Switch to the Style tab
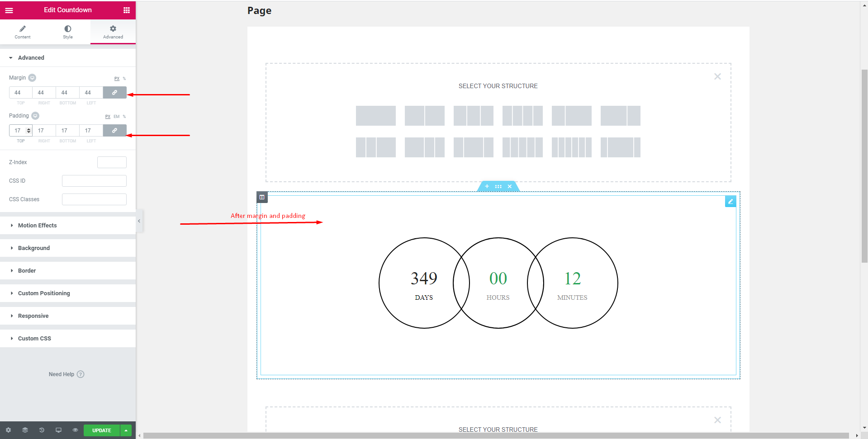This screenshot has width=868, height=439. [68, 32]
